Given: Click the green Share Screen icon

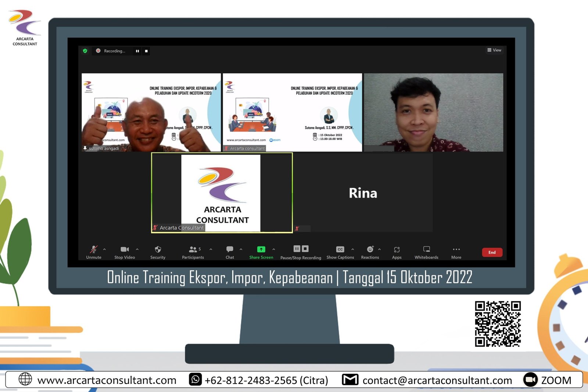Looking at the screenshot, I should tap(261, 249).
